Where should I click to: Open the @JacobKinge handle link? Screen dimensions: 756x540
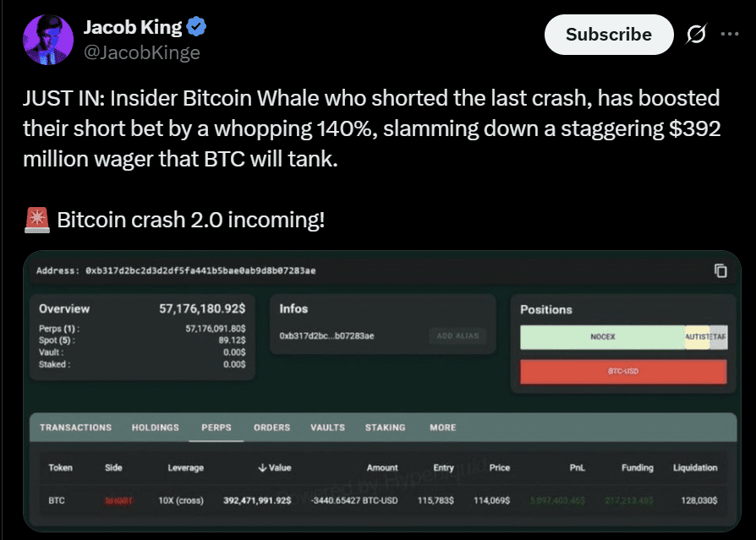pyautogui.click(x=141, y=52)
